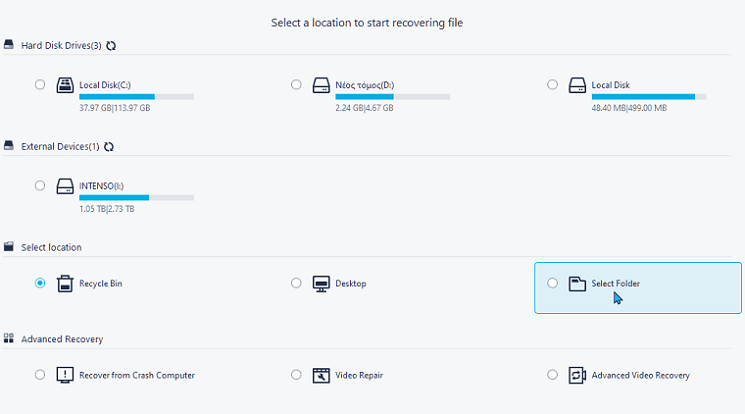The width and height of the screenshot is (745, 414).
Task: Click the Recover from Crash Computer label
Action: pos(137,375)
